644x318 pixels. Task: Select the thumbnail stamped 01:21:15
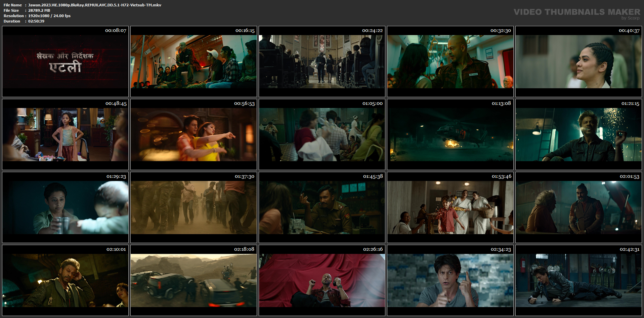pyautogui.click(x=578, y=134)
